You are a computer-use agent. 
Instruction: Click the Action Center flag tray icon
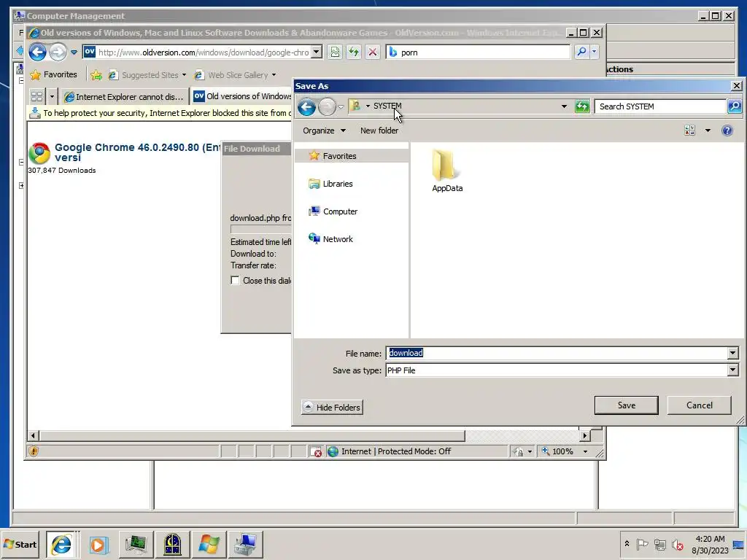[642, 544]
